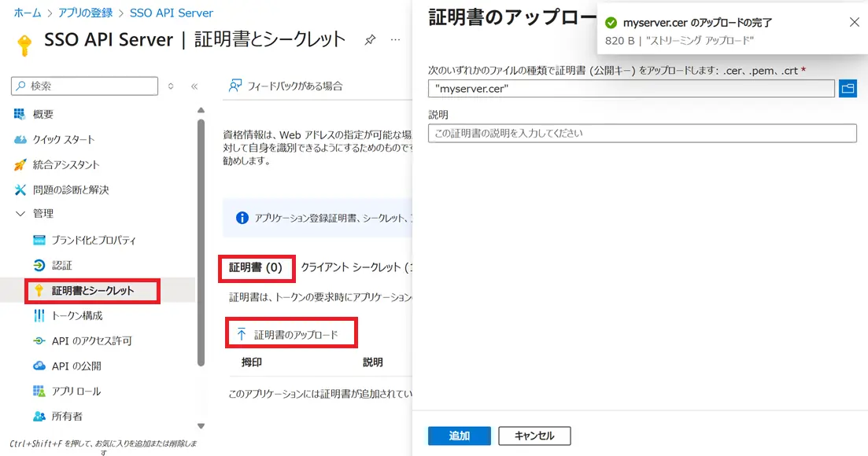Browse for file with blue folder icon
This screenshot has width=868, height=456.
pos(848,88)
